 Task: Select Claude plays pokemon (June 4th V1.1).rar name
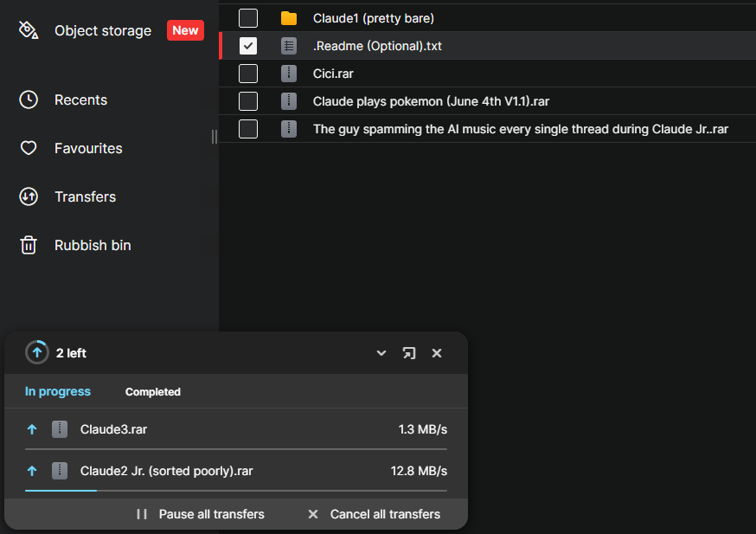click(x=431, y=101)
